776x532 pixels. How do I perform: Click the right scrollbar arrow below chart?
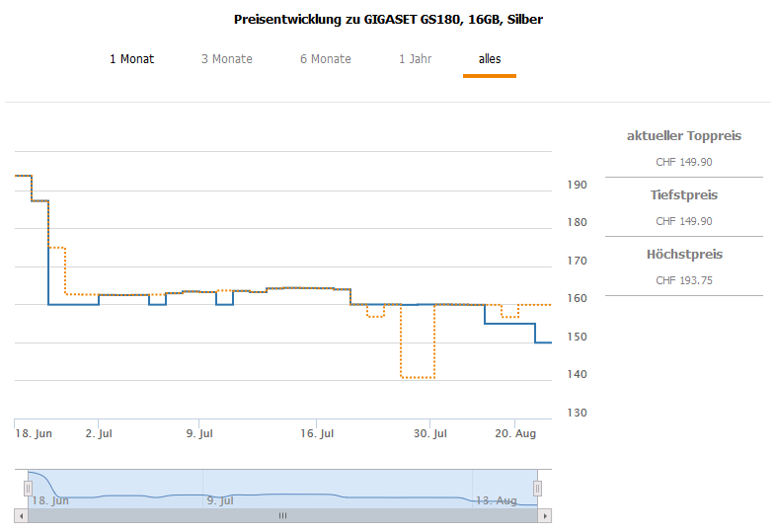(x=544, y=515)
